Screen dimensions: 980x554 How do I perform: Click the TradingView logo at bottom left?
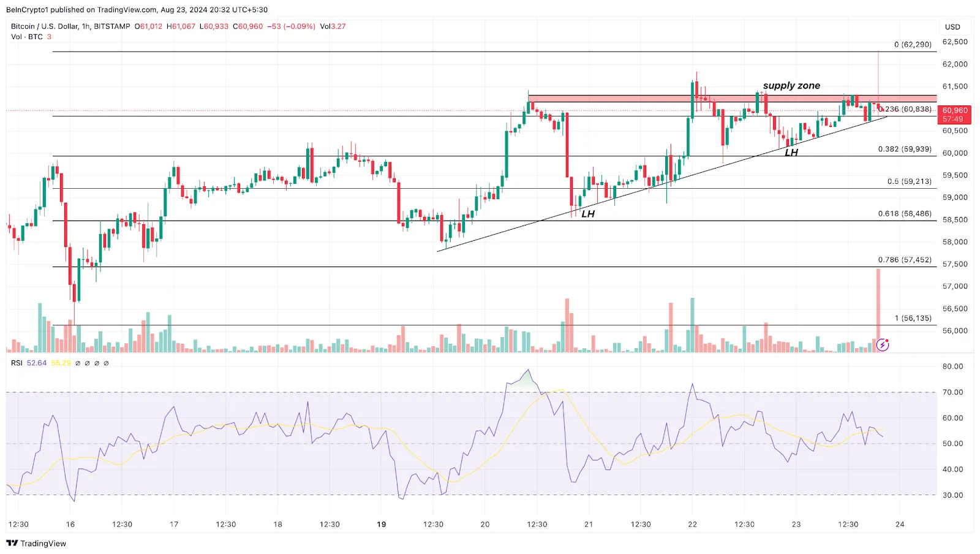36,544
